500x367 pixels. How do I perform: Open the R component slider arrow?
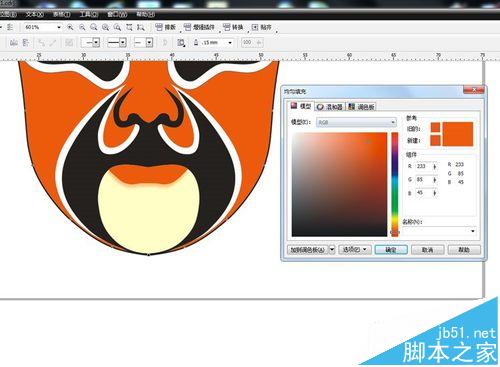coord(435,166)
